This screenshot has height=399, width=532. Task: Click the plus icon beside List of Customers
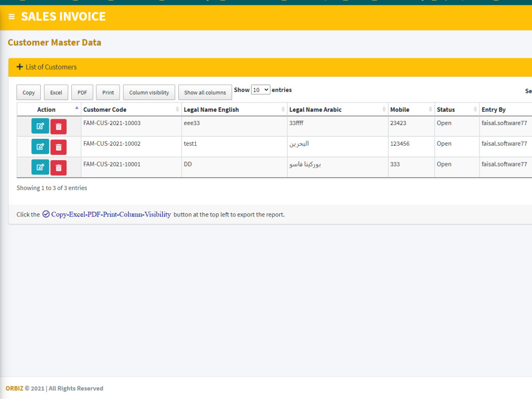[20, 67]
